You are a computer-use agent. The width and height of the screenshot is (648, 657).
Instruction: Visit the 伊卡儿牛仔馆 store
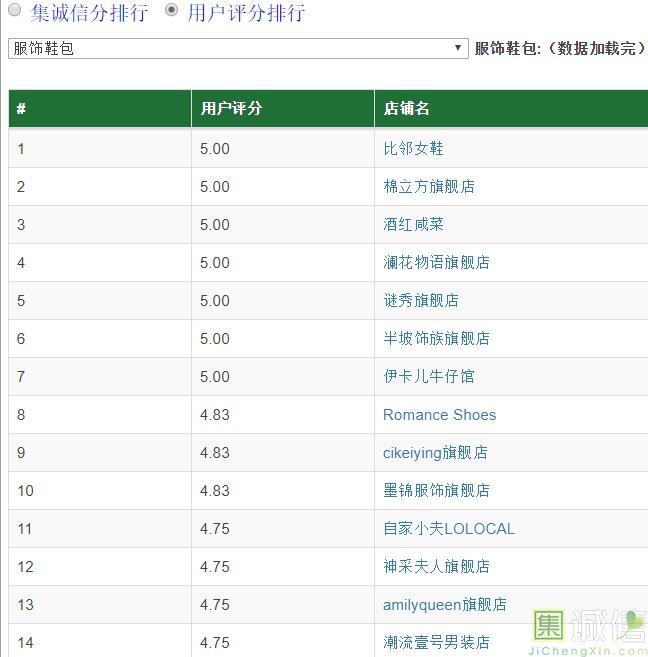point(428,376)
